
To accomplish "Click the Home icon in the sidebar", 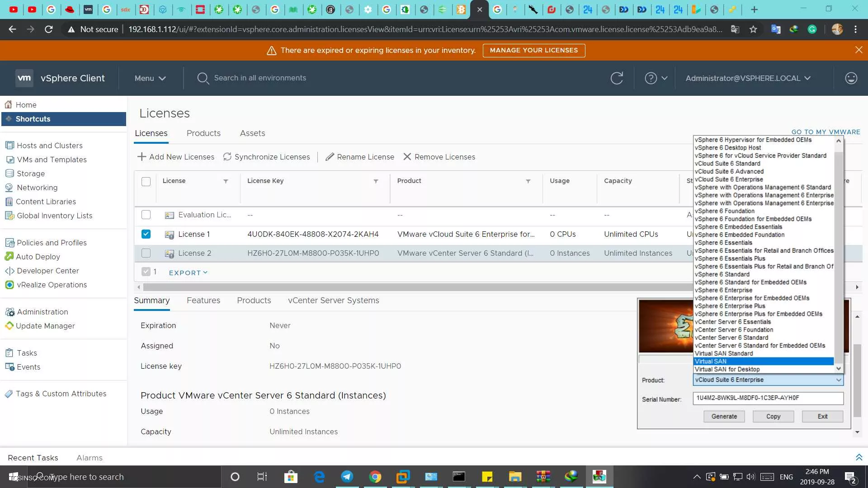I will pos(8,105).
